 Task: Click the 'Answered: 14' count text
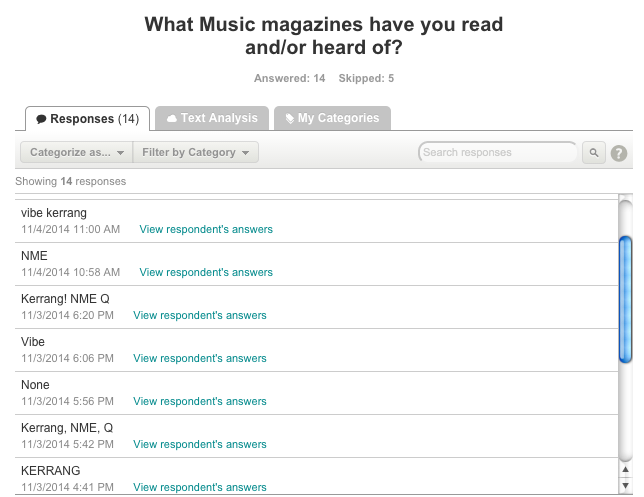coord(290,78)
